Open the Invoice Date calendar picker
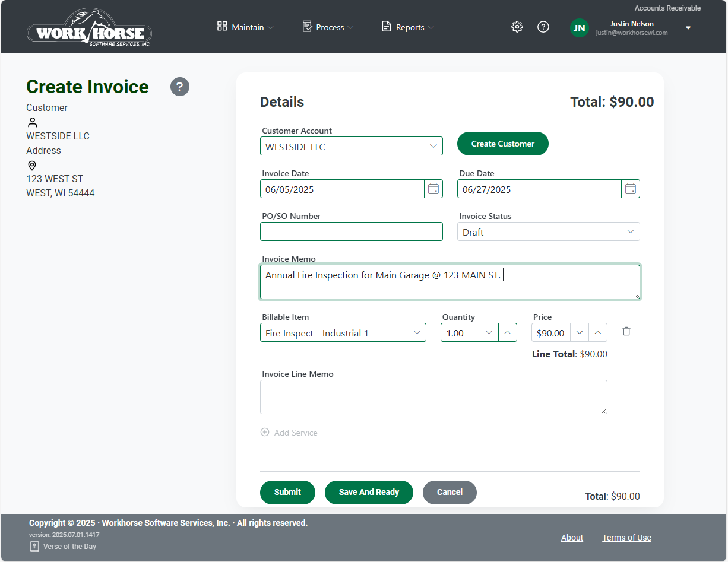This screenshot has width=728, height=562. tap(433, 189)
